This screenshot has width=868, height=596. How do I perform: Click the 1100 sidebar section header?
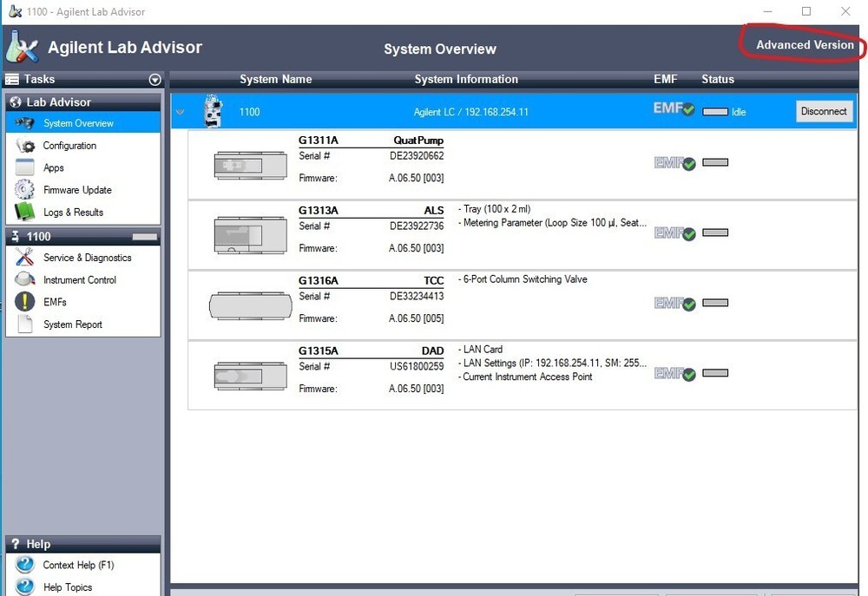point(83,236)
